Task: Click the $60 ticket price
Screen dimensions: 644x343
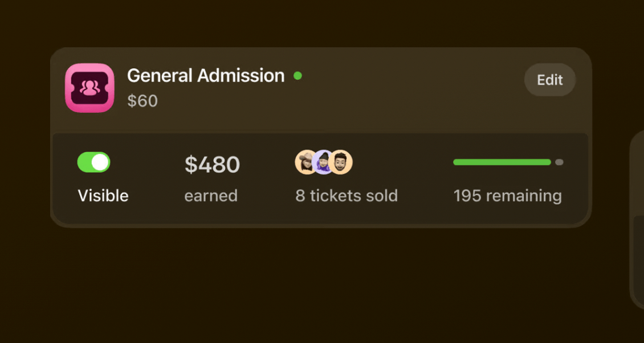Action: click(x=142, y=101)
